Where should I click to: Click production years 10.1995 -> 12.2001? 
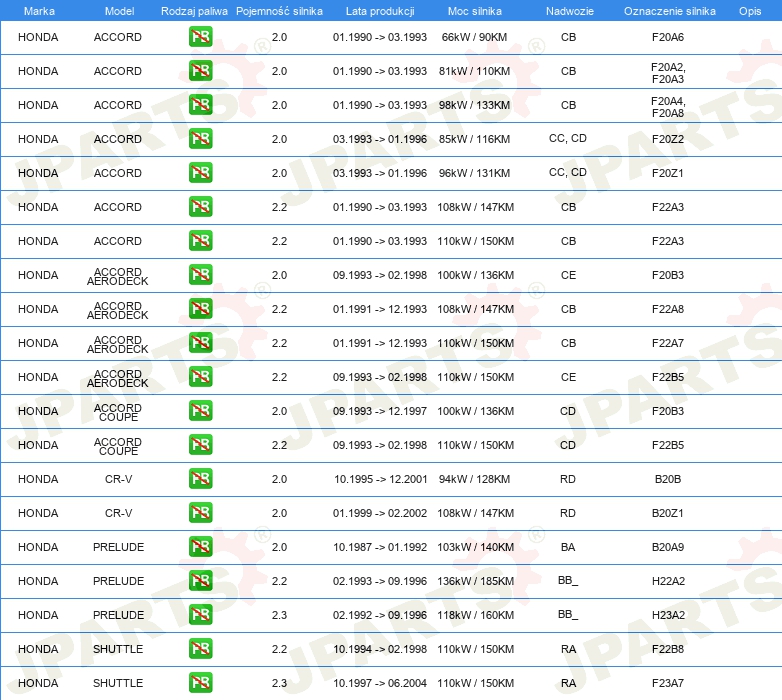[x=381, y=479]
